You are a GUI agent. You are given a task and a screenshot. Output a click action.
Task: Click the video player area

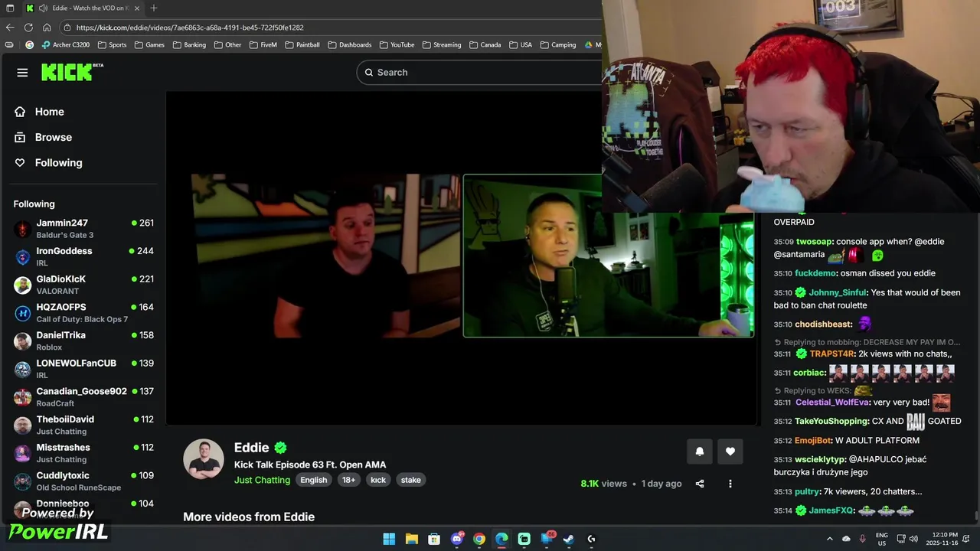[462, 258]
